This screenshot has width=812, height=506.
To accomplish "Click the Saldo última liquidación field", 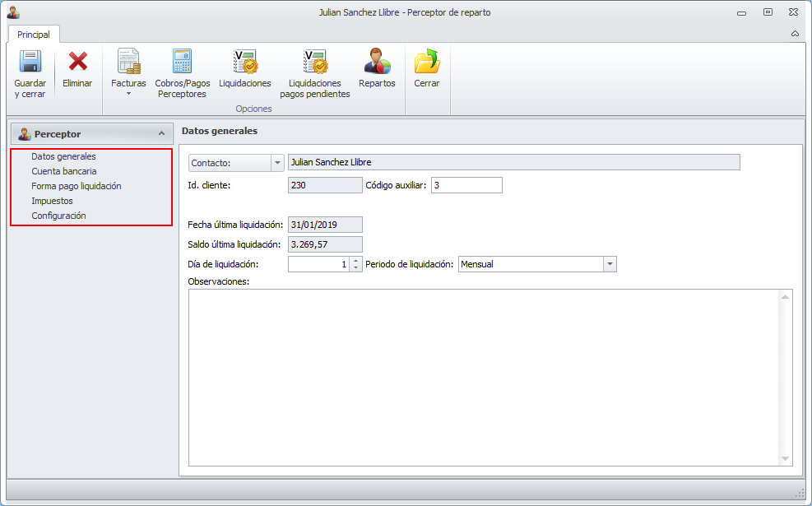I will pyautogui.click(x=325, y=244).
